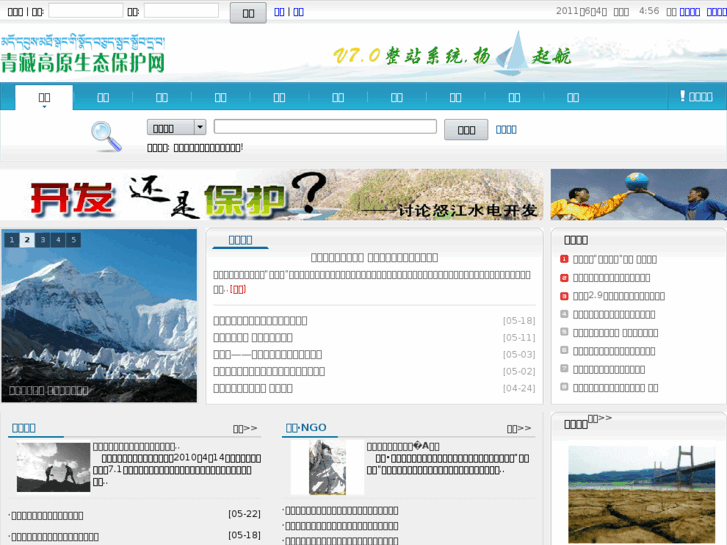
Task: Open news item dated 04-24
Action: pyautogui.click(x=253, y=388)
